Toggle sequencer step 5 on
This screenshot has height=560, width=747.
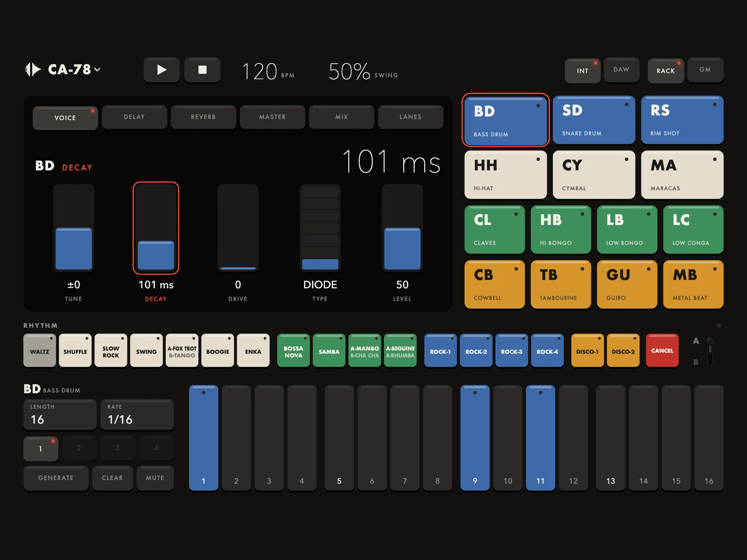pos(339,438)
